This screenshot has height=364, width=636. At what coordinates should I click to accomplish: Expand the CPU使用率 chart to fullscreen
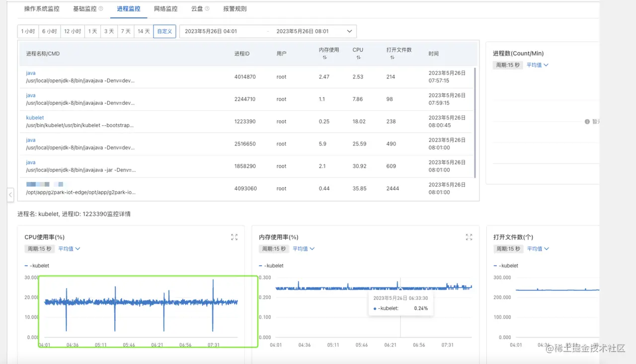click(234, 237)
